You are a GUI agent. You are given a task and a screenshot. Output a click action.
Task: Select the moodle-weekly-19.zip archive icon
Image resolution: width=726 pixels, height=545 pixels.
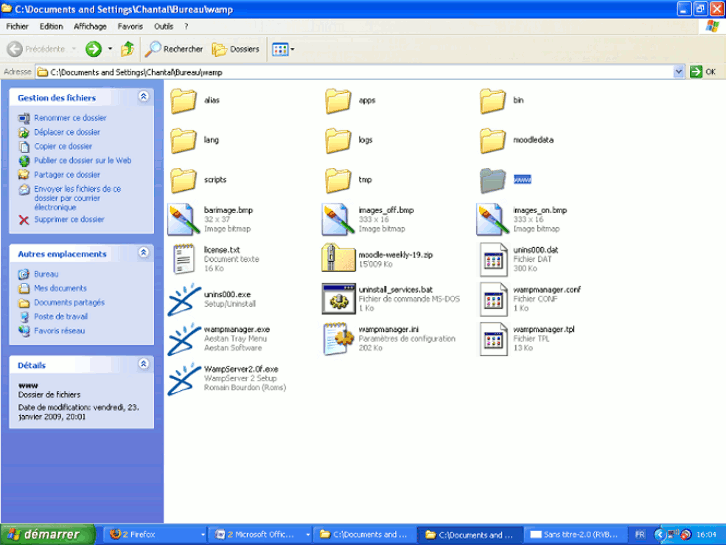(x=338, y=258)
